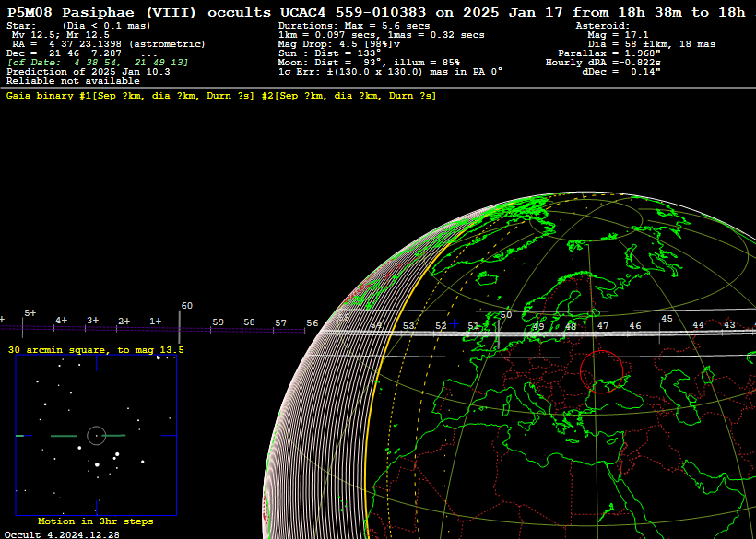Click the 'dDec = 0.14"' value

[x=621, y=72]
